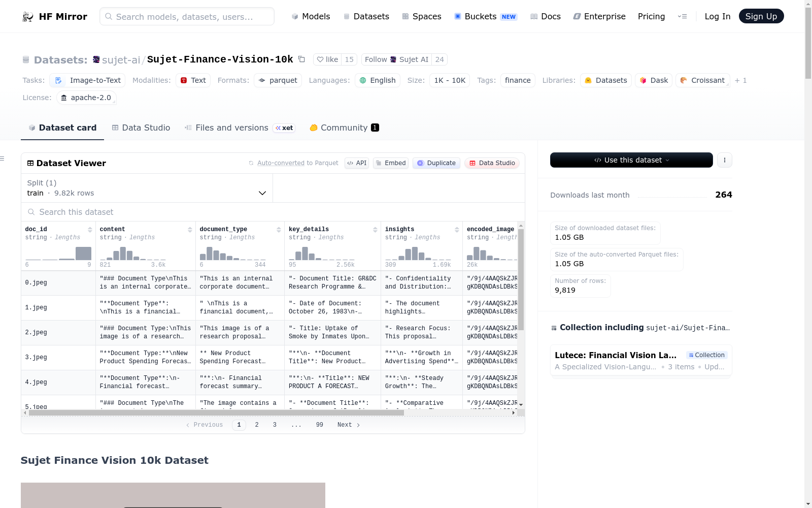Open the Pricing page
The width and height of the screenshot is (812, 508).
pyautogui.click(x=651, y=16)
